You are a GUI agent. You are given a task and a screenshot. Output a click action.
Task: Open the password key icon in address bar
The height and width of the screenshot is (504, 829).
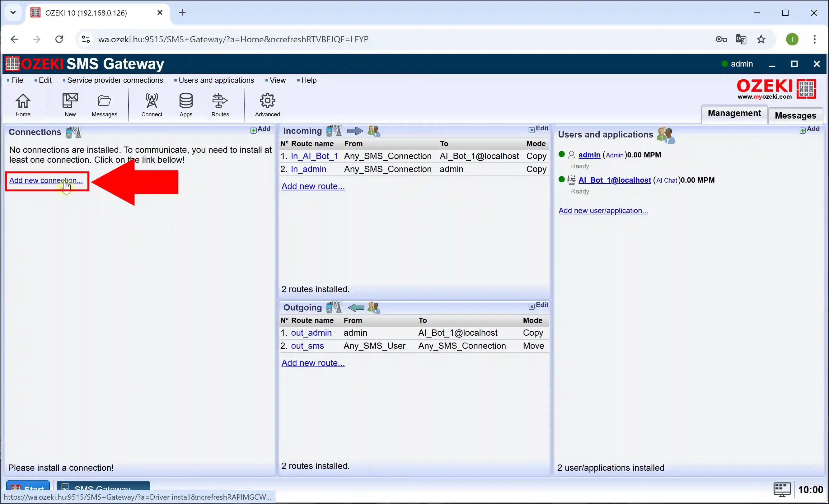coord(721,40)
